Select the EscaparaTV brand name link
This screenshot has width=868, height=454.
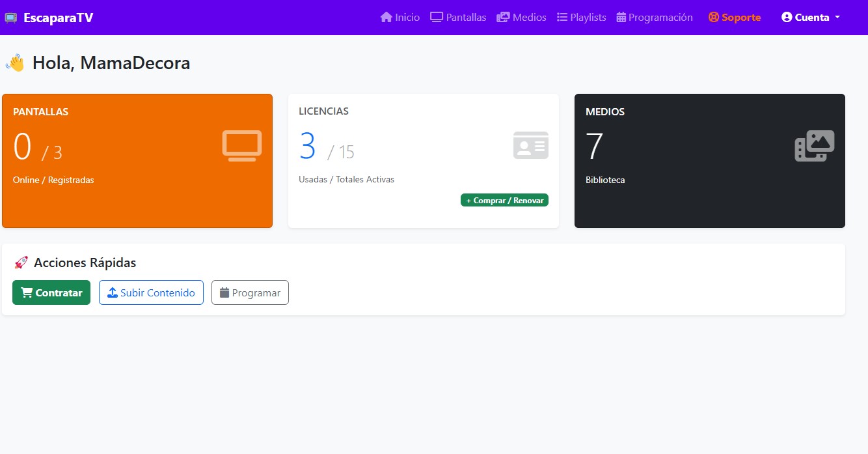tap(58, 18)
